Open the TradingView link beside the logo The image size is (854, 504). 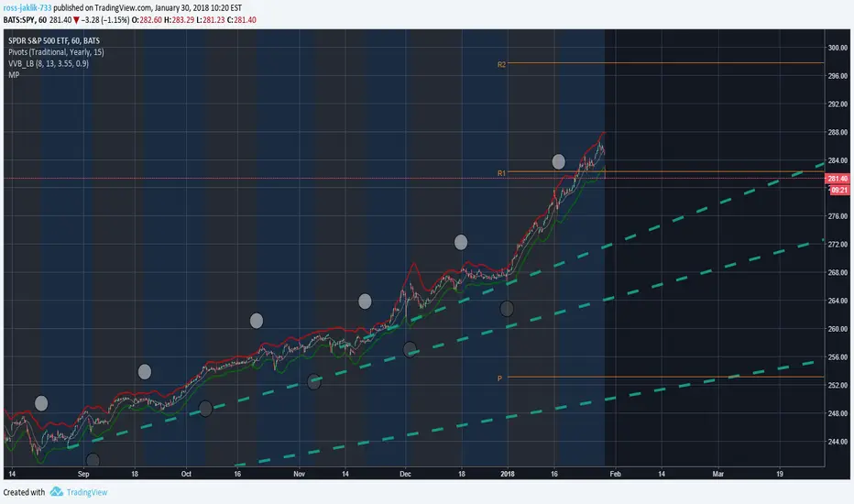click(x=87, y=493)
